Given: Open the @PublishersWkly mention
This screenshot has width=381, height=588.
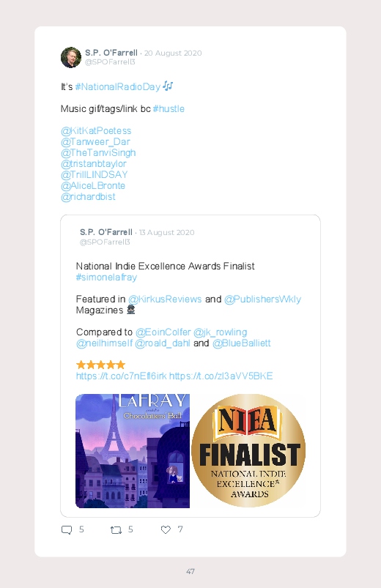Looking at the screenshot, I should 262,299.
